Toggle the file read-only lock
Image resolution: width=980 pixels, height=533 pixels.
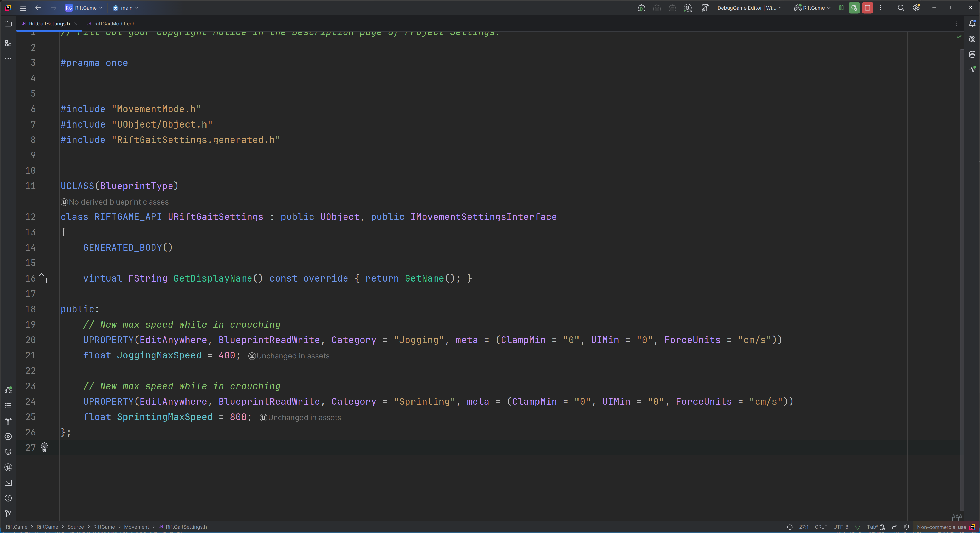click(x=894, y=527)
